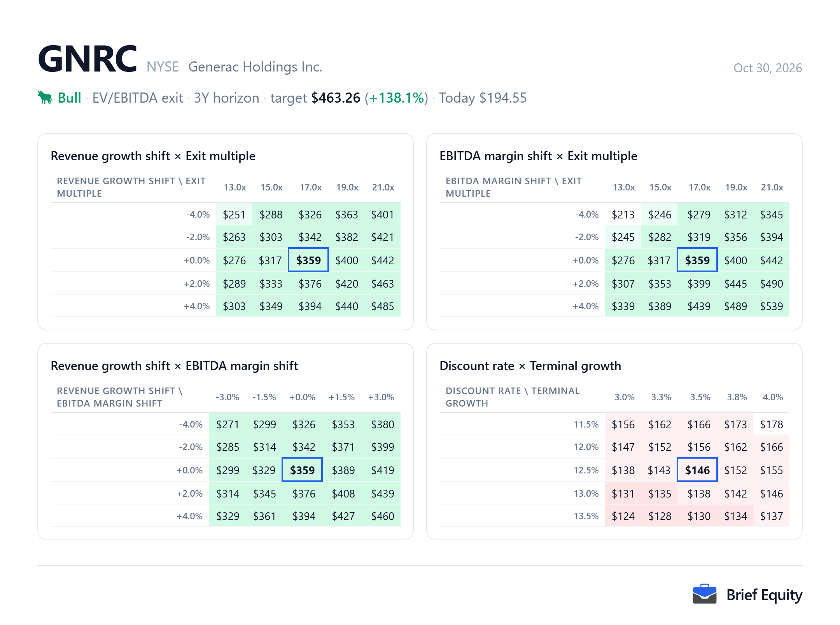Click the Discount rate × Terminal growth title

coord(530,366)
